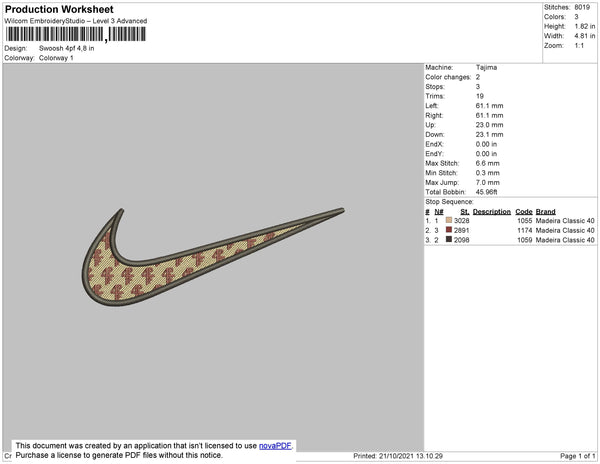600x464 pixels.
Task: Click the 'Code' column header
Action: (x=524, y=212)
